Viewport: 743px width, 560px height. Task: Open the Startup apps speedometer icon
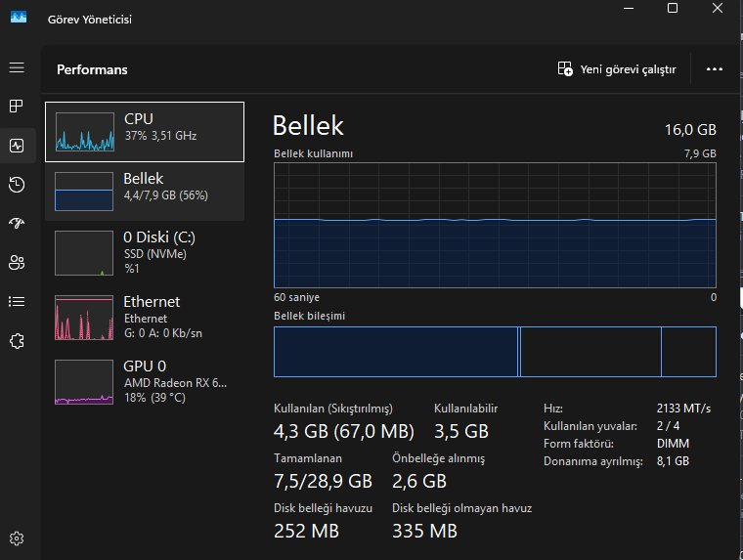(17, 223)
